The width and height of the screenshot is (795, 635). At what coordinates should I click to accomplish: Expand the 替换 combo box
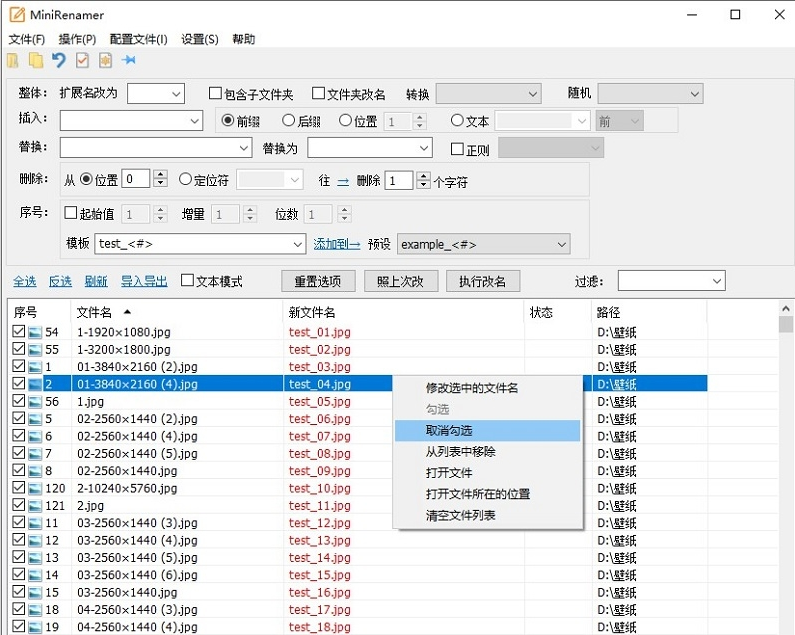click(244, 149)
